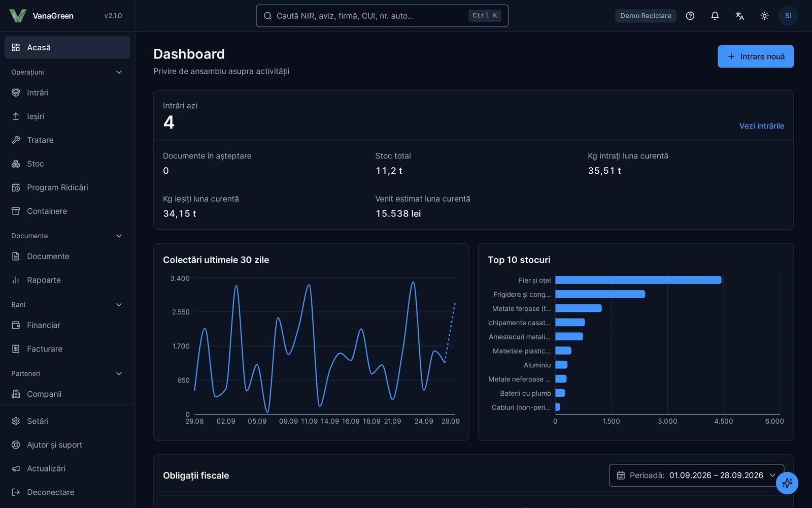Follow the Vezi intrările link
The height and width of the screenshot is (508, 812).
(761, 126)
